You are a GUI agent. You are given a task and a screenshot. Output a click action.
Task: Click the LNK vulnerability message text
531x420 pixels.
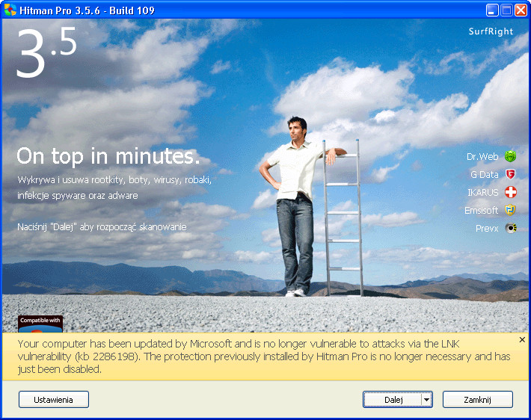(262, 356)
